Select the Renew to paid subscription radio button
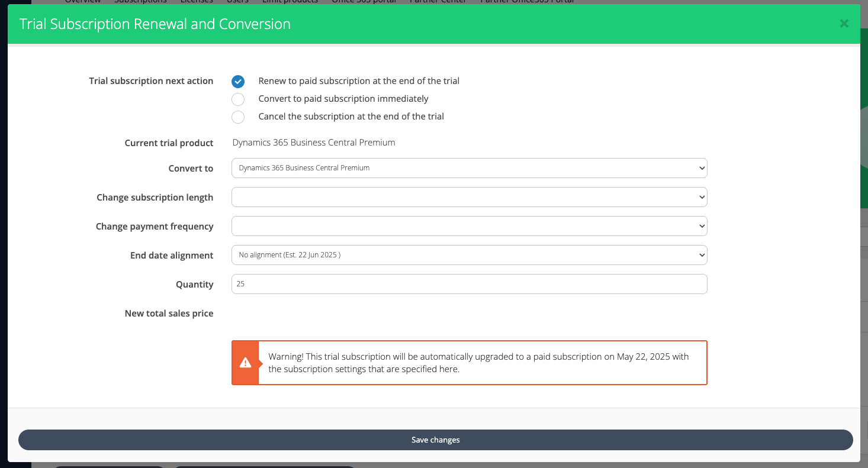This screenshot has height=468, width=868. [238, 82]
